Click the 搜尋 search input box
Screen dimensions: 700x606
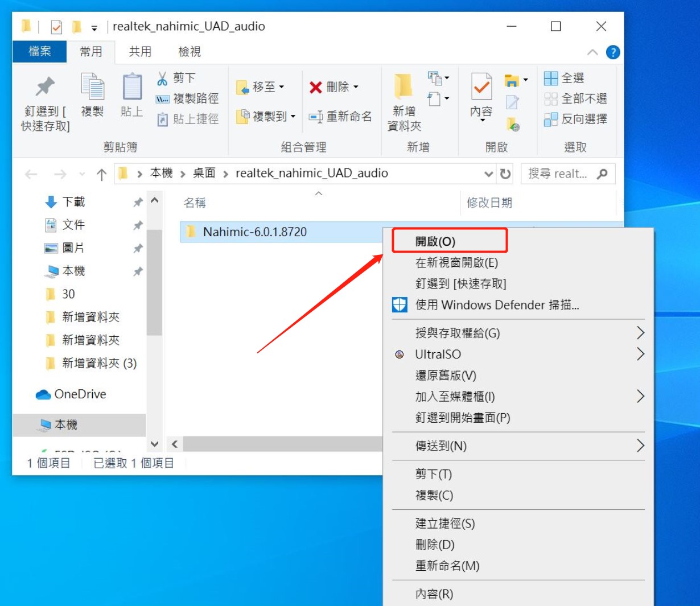click(558, 174)
